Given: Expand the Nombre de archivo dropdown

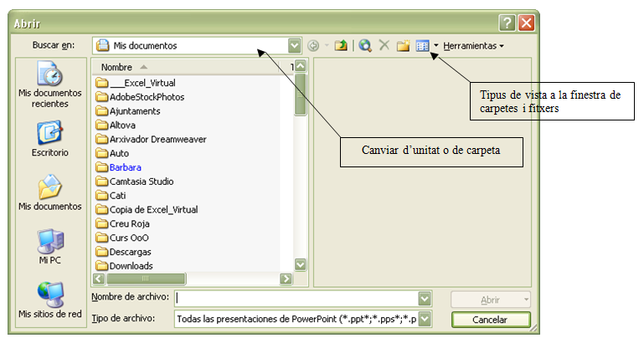Looking at the screenshot, I should click(x=425, y=299).
